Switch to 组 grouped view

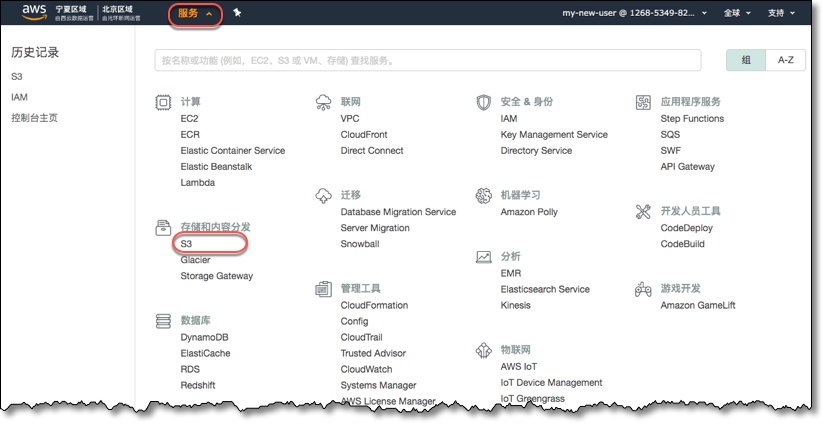(x=746, y=60)
